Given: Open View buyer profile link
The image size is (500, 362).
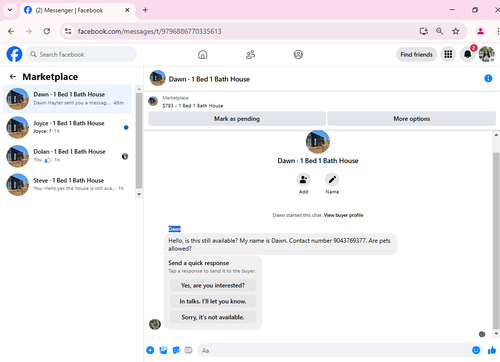Looking at the screenshot, I should (343, 215).
